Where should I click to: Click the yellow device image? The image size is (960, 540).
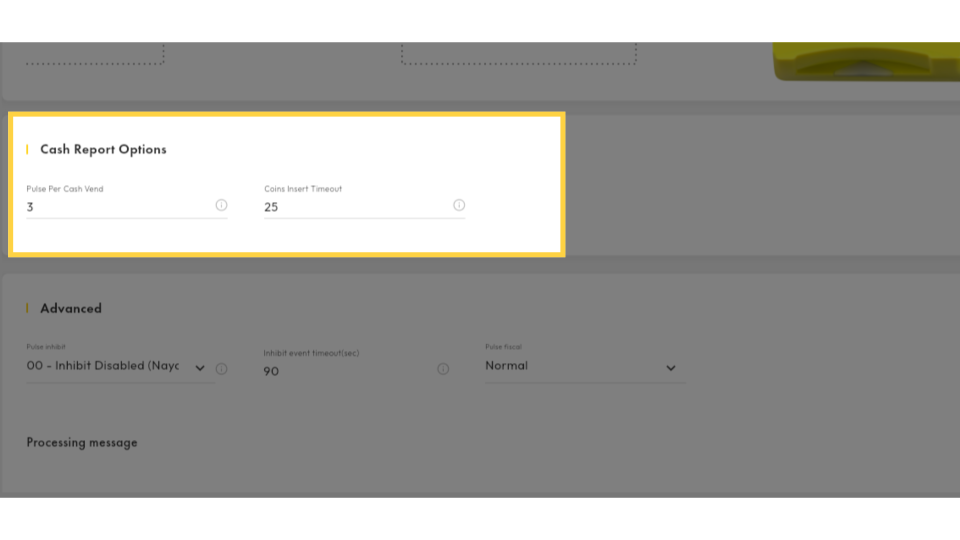866,62
